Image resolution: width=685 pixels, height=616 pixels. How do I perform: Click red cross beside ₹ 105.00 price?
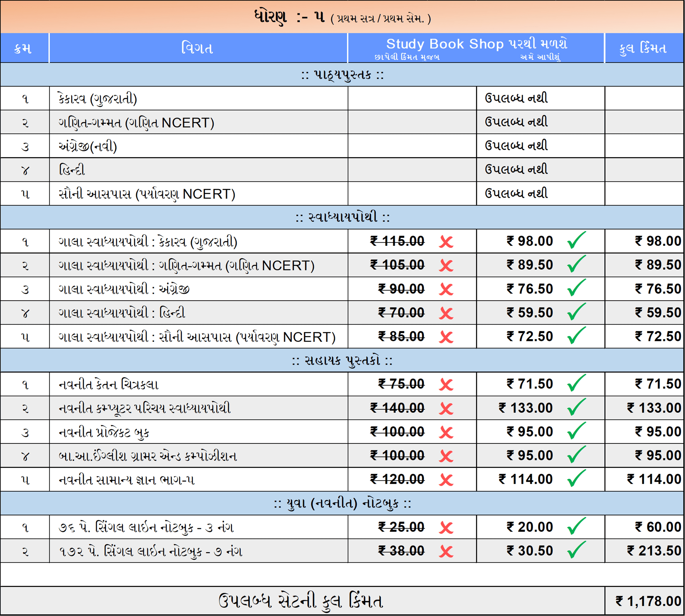click(446, 265)
